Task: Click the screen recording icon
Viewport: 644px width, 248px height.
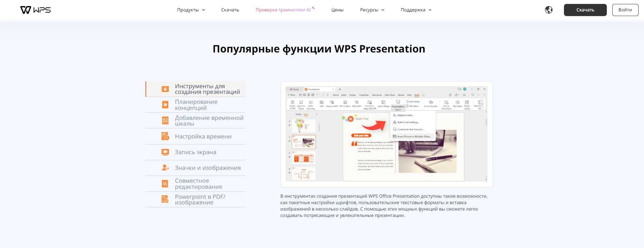Action: coord(165,152)
